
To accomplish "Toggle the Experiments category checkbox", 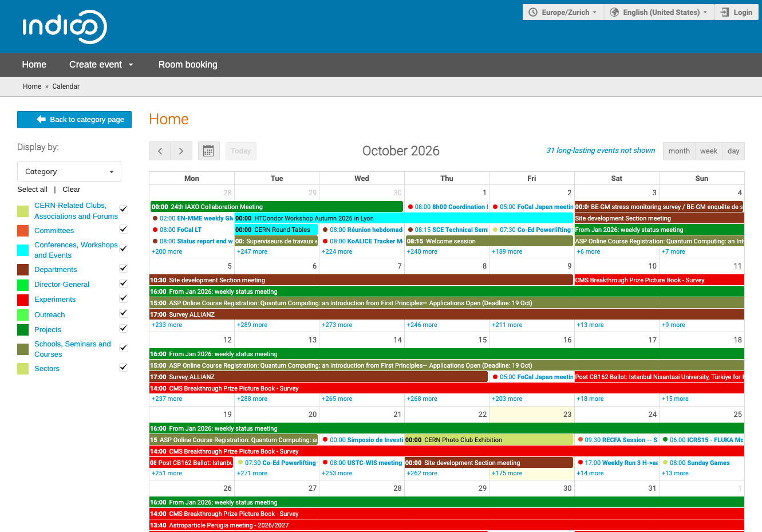I will click(x=123, y=298).
